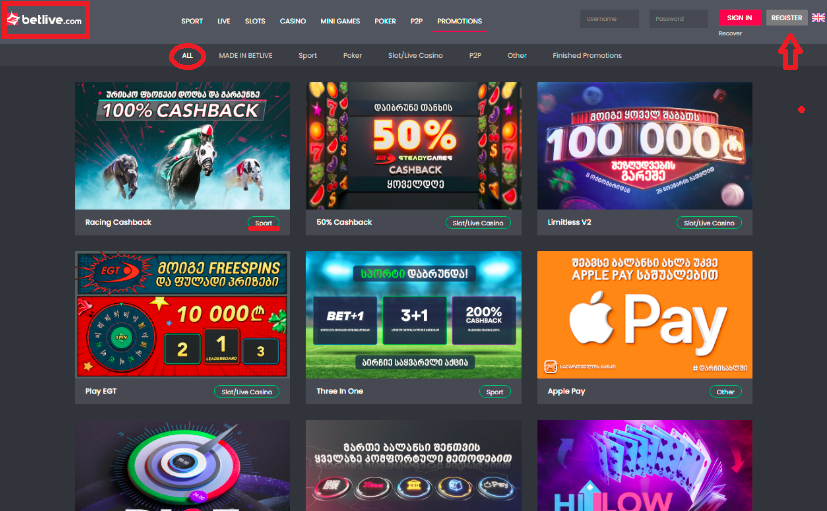The height and width of the screenshot is (511, 827).
Task: Open the Three In One promotion banner
Action: pos(414,315)
